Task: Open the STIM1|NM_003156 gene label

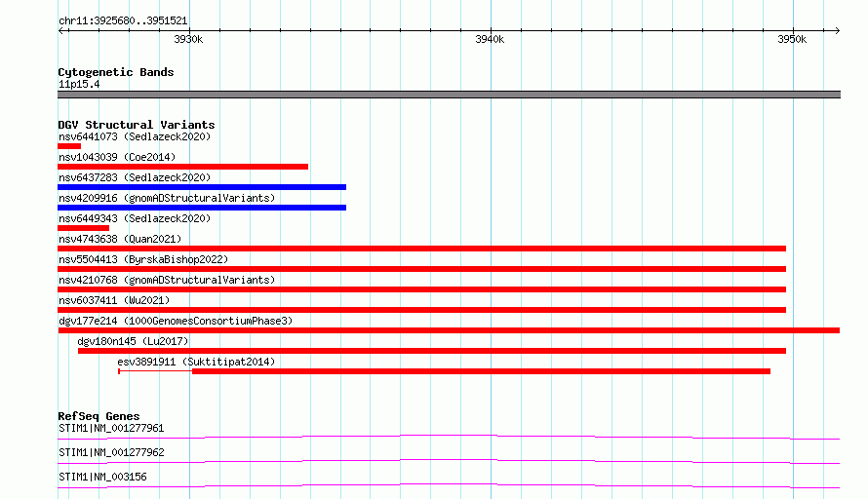Action: click(x=102, y=477)
